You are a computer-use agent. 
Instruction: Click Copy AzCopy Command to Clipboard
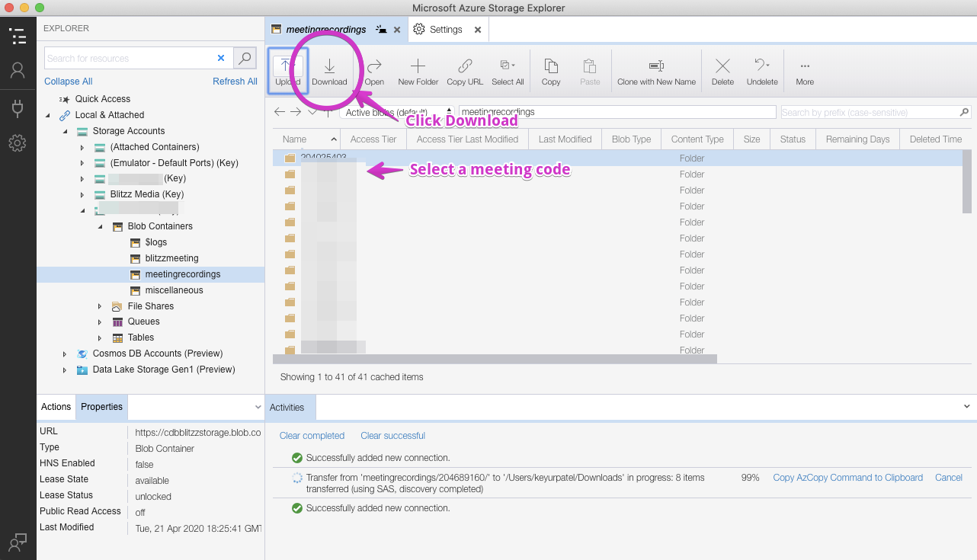(847, 478)
